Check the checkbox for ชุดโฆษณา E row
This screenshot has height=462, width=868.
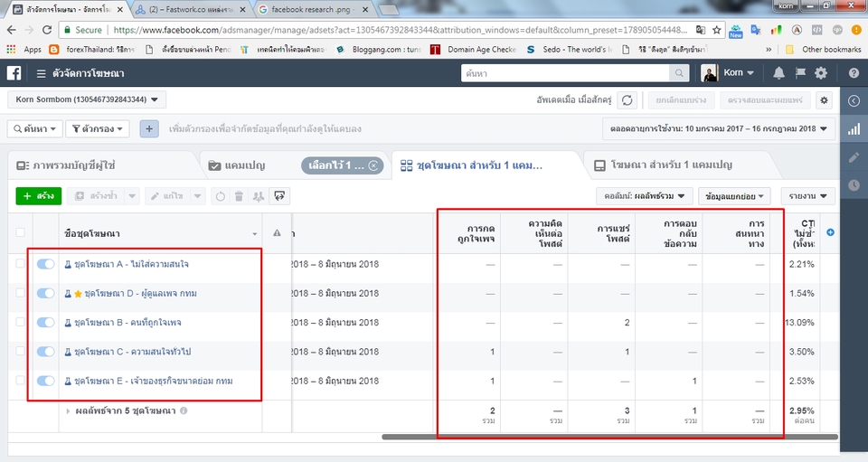pos(20,380)
